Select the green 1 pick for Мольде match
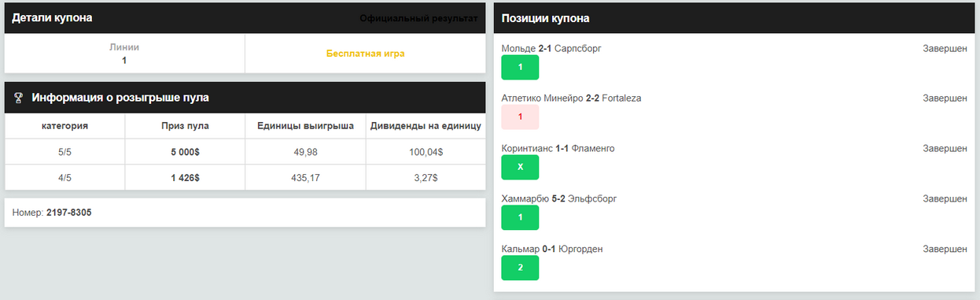The image size is (980, 300). coord(520,67)
